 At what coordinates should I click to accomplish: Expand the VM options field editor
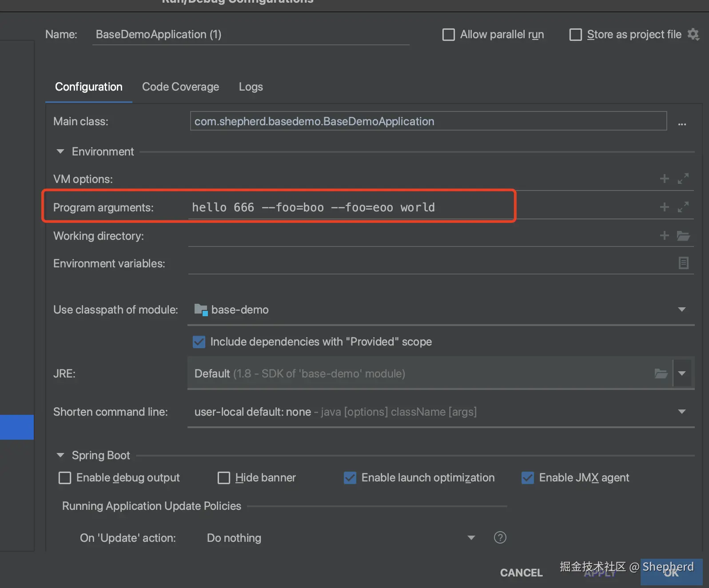(x=683, y=179)
